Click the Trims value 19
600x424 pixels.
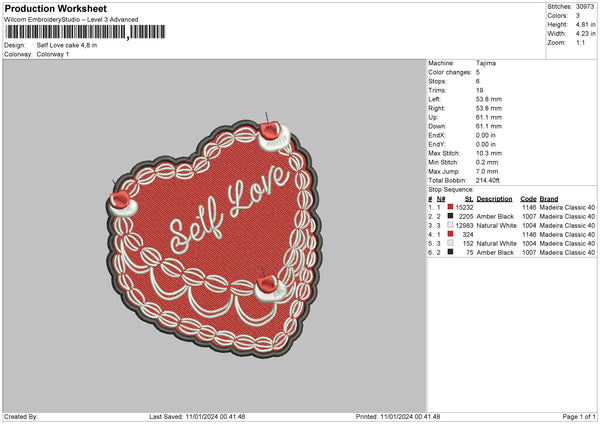pyautogui.click(x=479, y=90)
